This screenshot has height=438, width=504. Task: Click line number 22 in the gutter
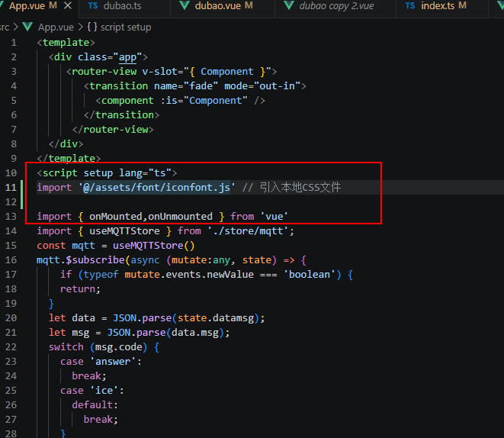(x=11, y=347)
